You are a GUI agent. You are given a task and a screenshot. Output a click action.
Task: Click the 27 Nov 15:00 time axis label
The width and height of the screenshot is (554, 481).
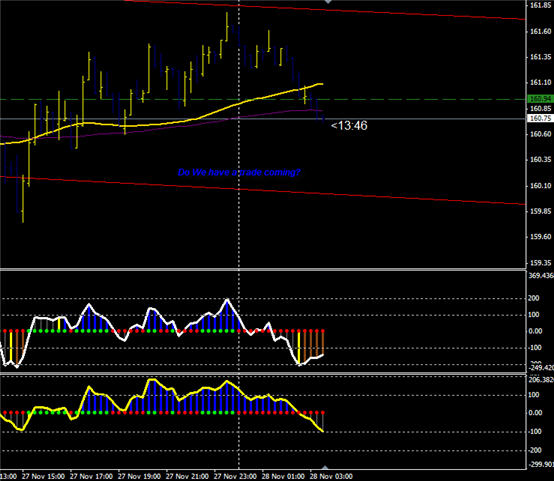tap(43, 476)
